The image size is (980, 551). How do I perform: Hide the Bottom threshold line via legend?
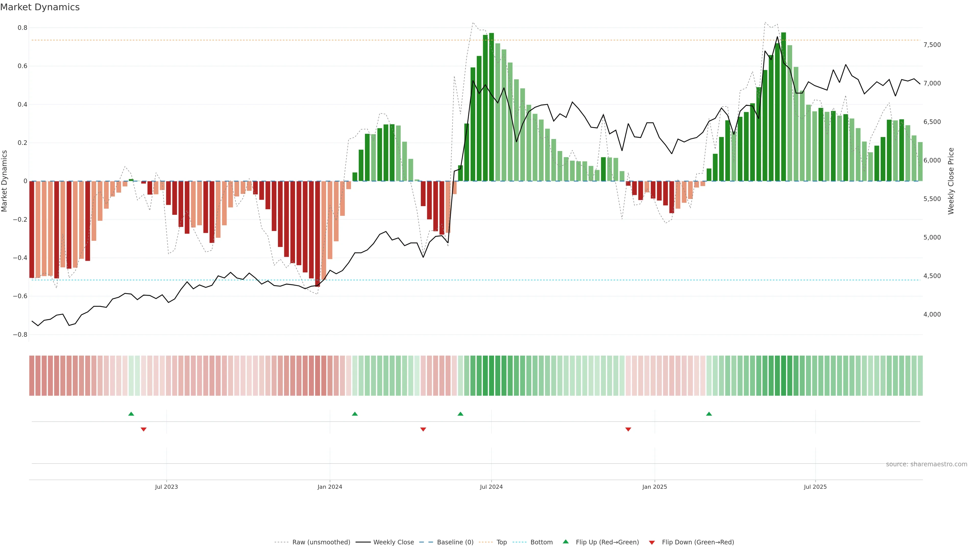point(541,542)
